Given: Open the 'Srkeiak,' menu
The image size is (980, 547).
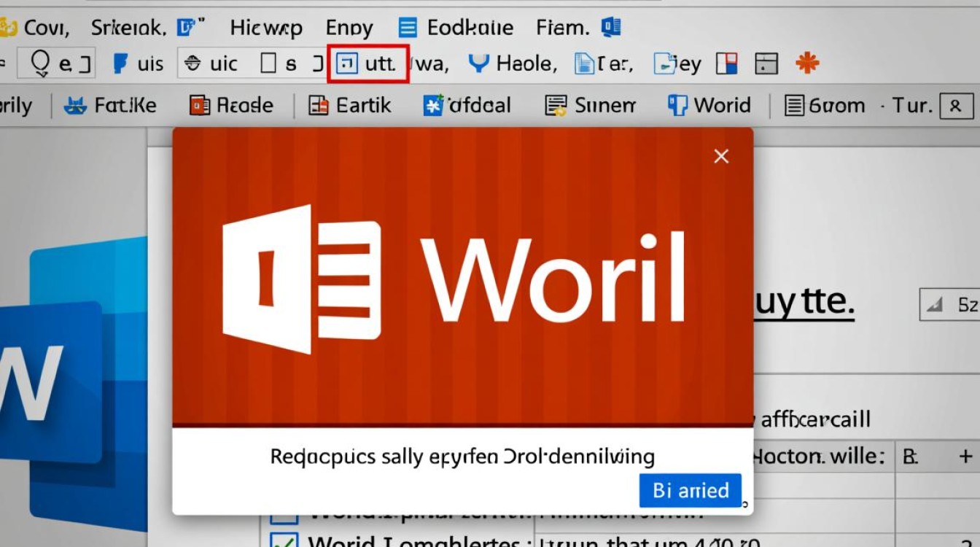Looking at the screenshot, I should (x=128, y=28).
